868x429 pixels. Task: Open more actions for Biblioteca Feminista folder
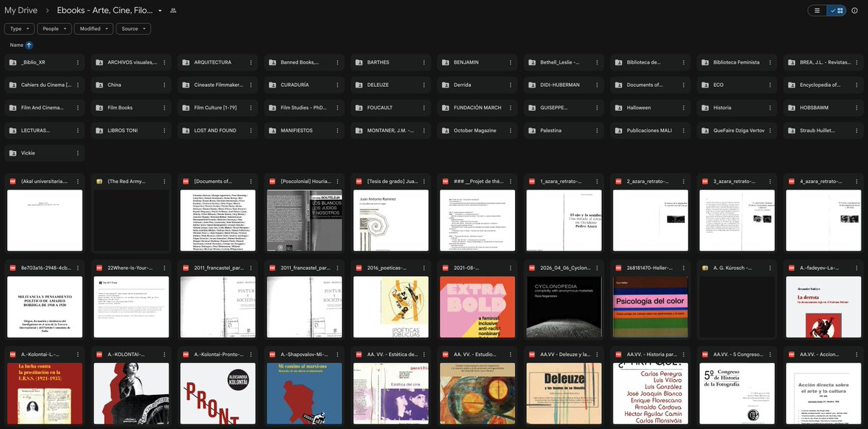point(771,62)
